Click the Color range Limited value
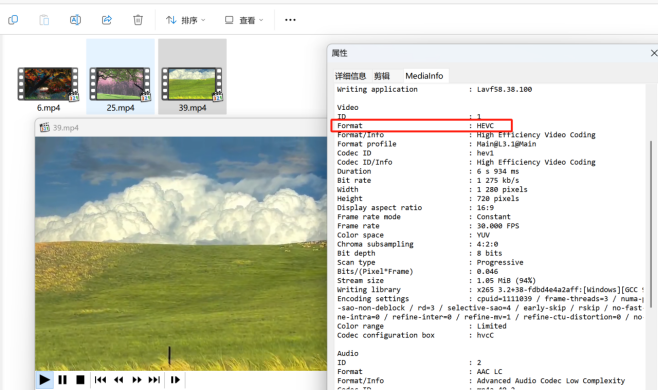The width and height of the screenshot is (658, 391). (x=491, y=326)
